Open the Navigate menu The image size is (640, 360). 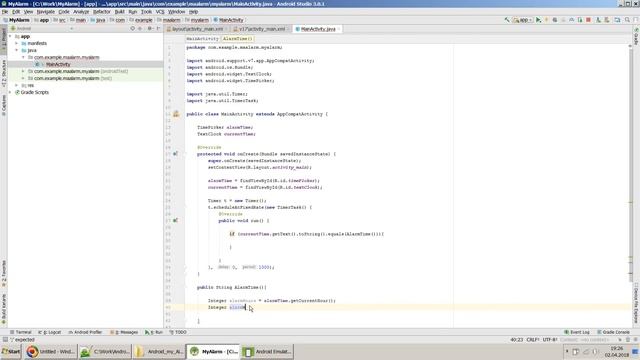click(46, 12)
